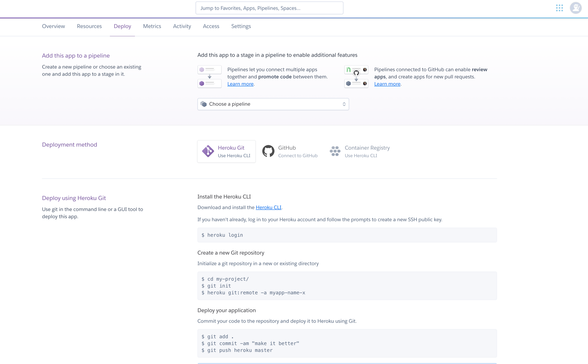Select the Deploy tab

(123, 26)
